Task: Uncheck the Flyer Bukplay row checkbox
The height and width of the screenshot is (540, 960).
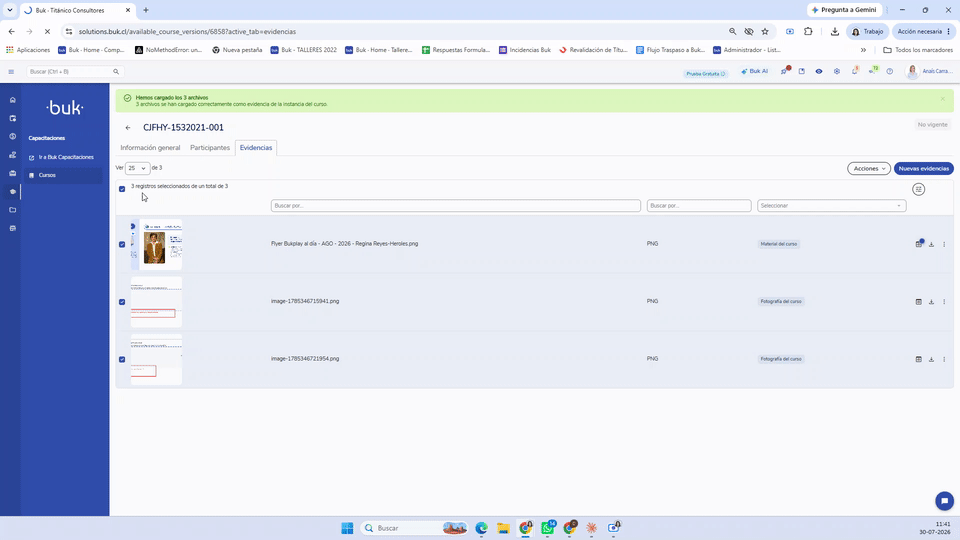Action: [122, 244]
